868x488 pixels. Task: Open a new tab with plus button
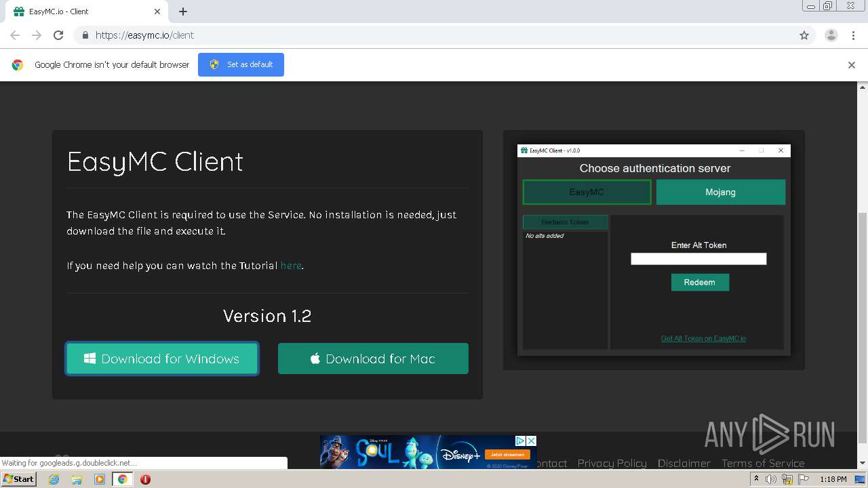click(x=183, y=12)
